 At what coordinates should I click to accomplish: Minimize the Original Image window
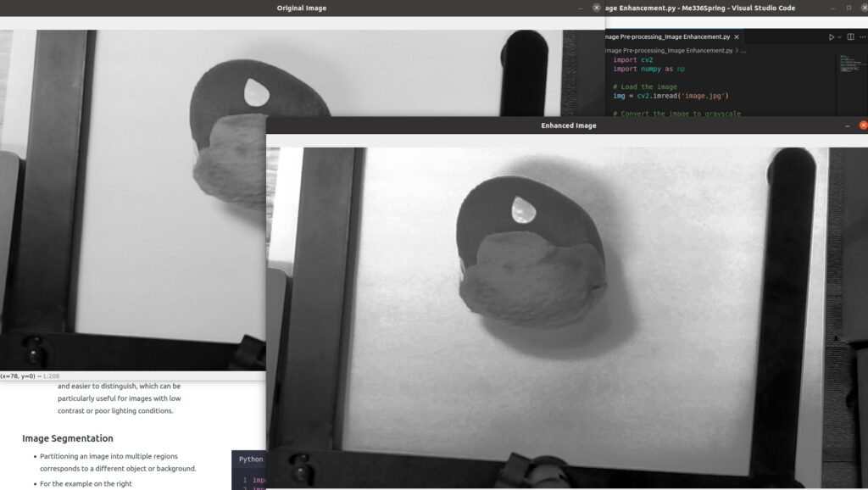(x=580, y=8)
